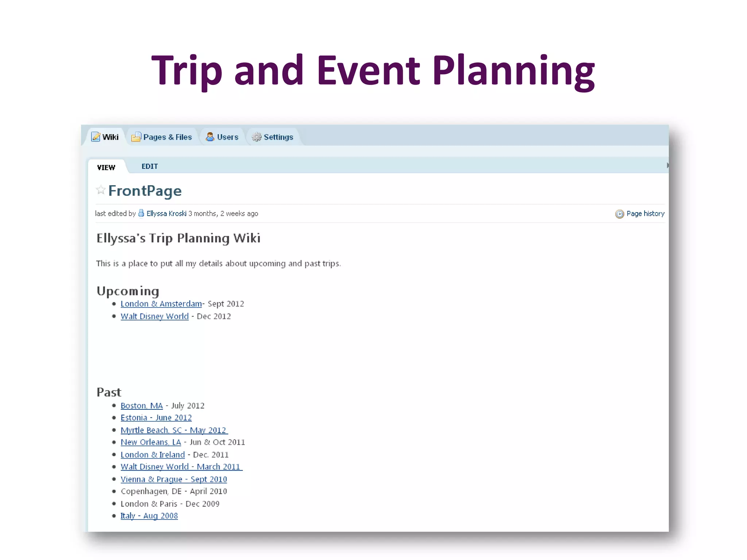Toggle the FrontPage favorite star
This screenshot has width=747, height=560.
(x=101, y=190)
